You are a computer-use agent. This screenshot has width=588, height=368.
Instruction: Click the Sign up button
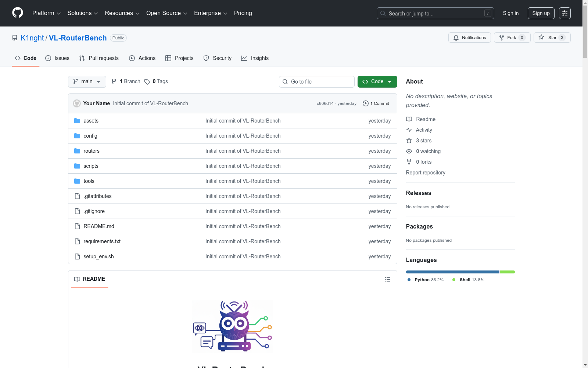541,13
